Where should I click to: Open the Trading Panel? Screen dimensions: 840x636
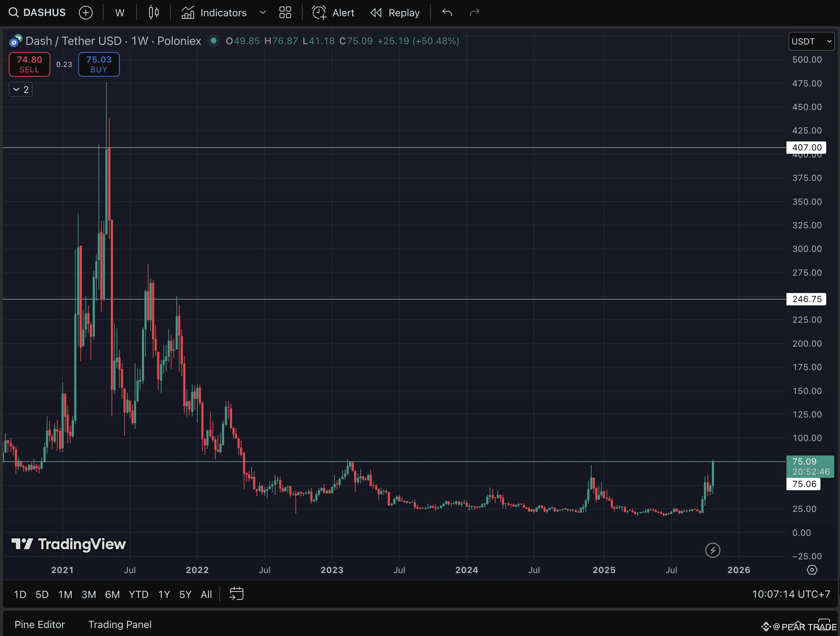tap(119, 624)
